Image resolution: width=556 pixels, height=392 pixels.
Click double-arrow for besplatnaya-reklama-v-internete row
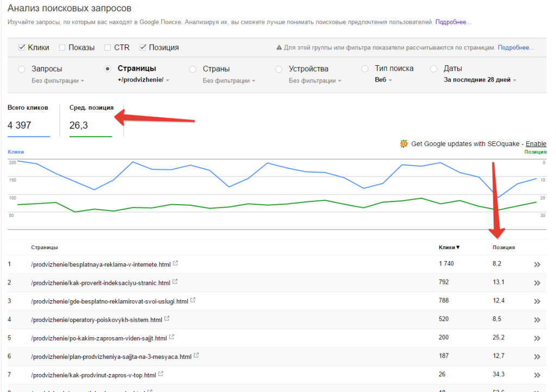click(537, 264)
